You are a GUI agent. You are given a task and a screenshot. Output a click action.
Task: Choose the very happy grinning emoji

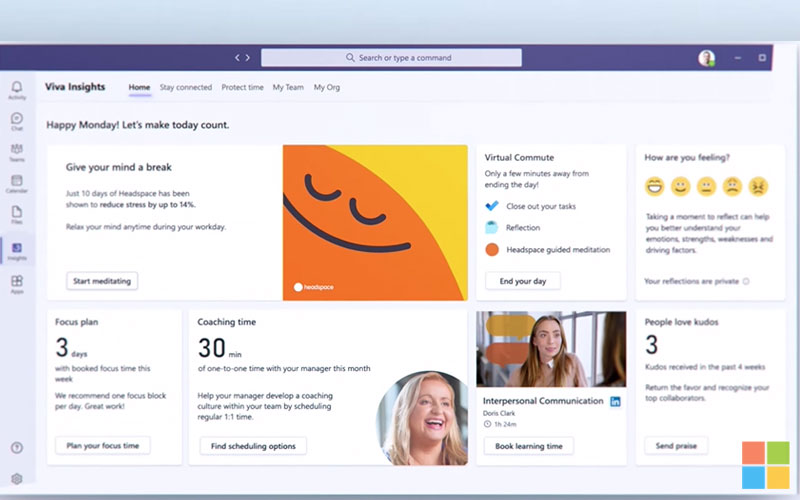(x=655, y=186)
